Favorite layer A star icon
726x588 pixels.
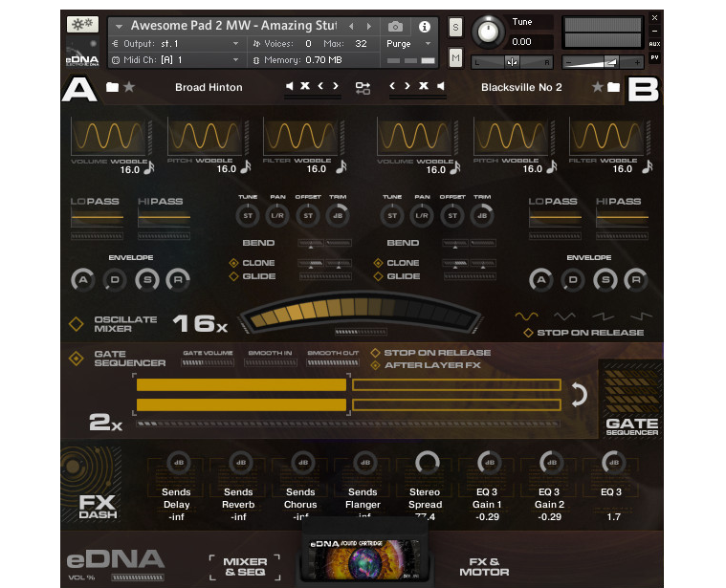pos(129,86)
